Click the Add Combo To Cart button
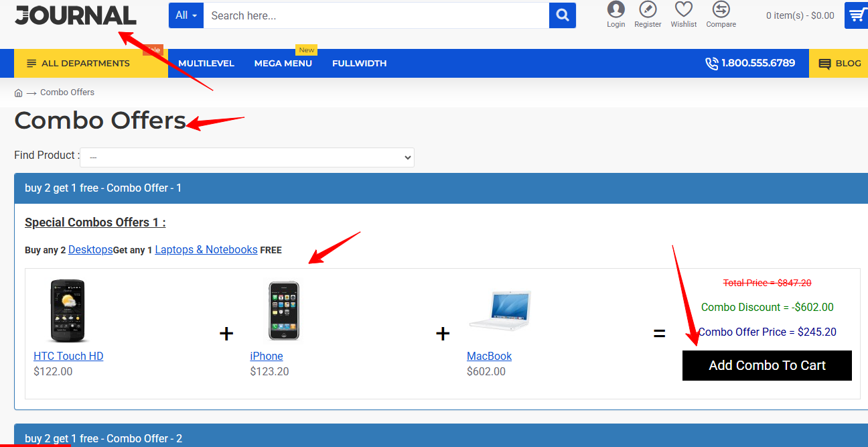The width and height of the screenshot is (868, 447). [x=767, y=365]
